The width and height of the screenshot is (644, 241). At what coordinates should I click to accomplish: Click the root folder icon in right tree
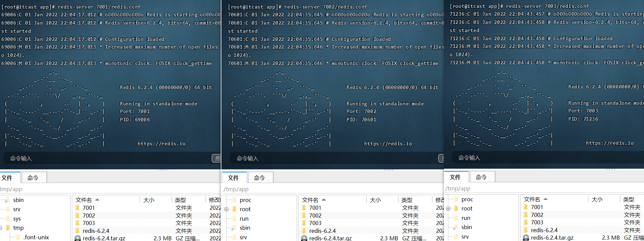[x=455, y=208]
